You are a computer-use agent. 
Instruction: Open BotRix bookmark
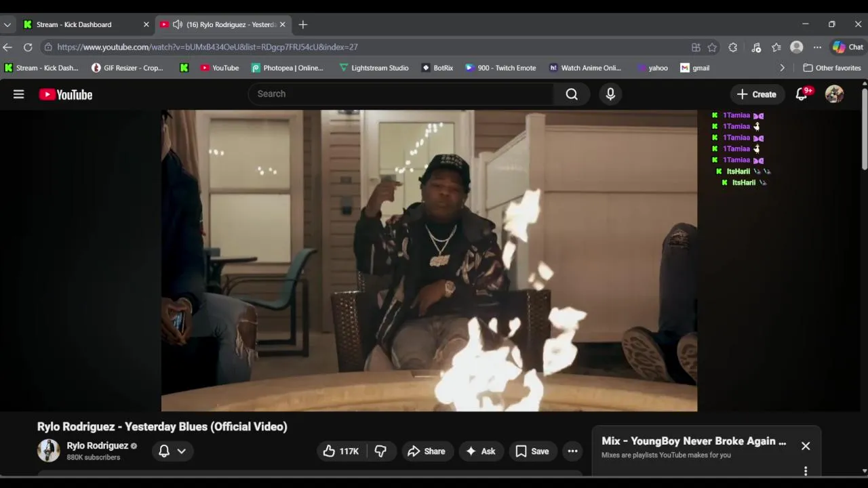tap(437, 68)
